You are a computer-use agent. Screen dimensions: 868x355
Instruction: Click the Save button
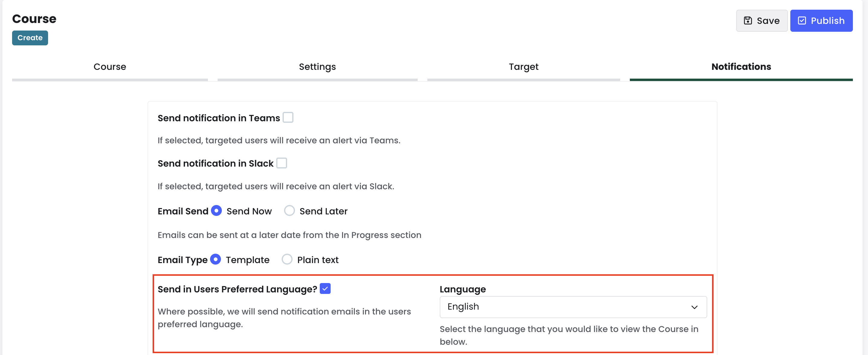tap(762, 21)
